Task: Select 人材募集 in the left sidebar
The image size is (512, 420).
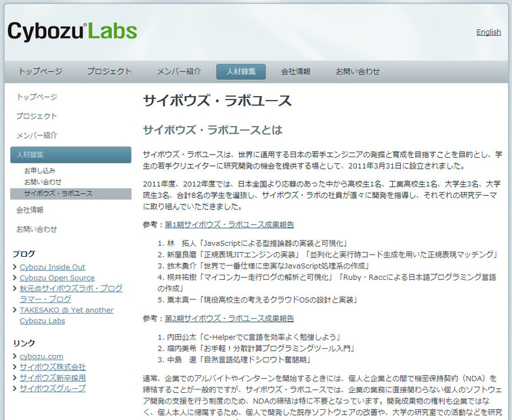Action: (71, 155)
